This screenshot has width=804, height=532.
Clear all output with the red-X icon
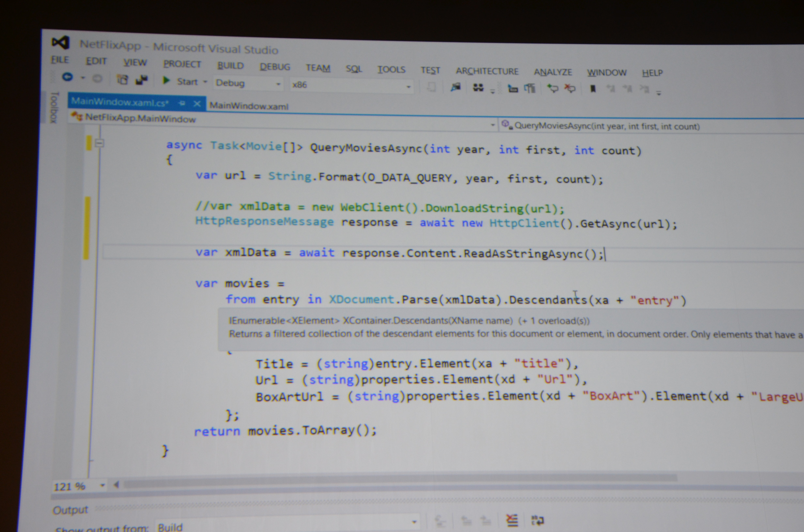512,520
